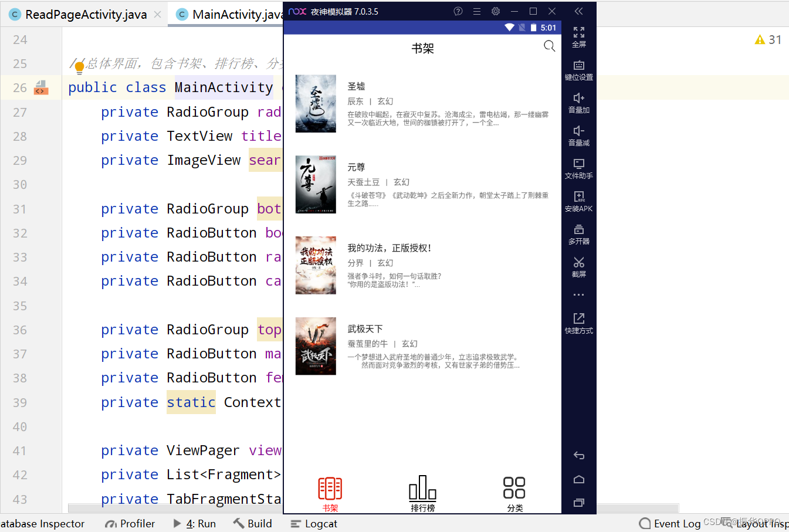Select the 排行榜 bottom navigation tab

coord(422,494)
